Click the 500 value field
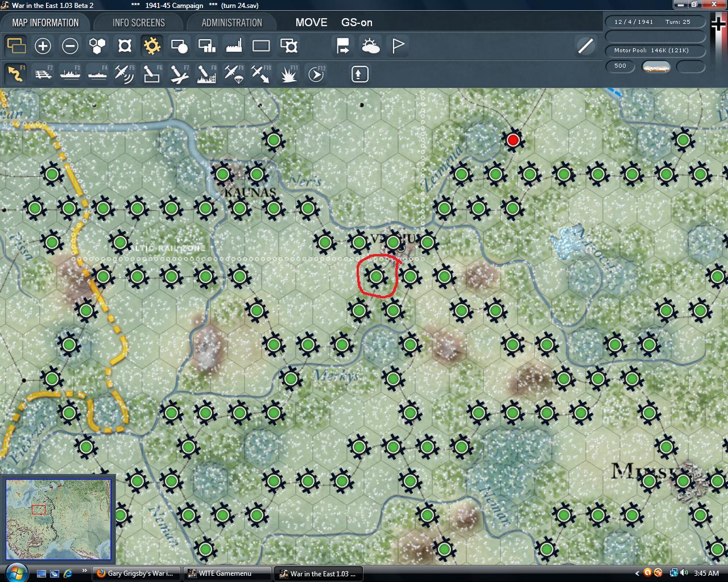The width and height of the screenshot is (728, 582). tap(620, 66)
